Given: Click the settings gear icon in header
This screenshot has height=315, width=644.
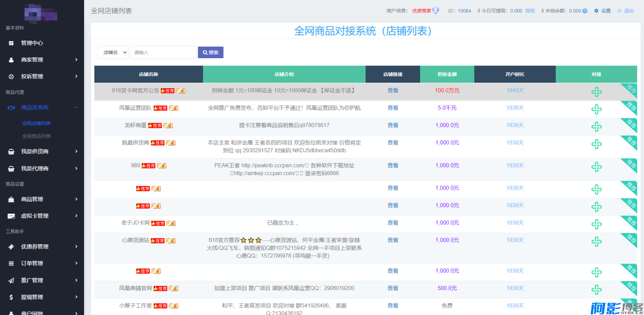Looking at the screenshot, I should (596, 11).
